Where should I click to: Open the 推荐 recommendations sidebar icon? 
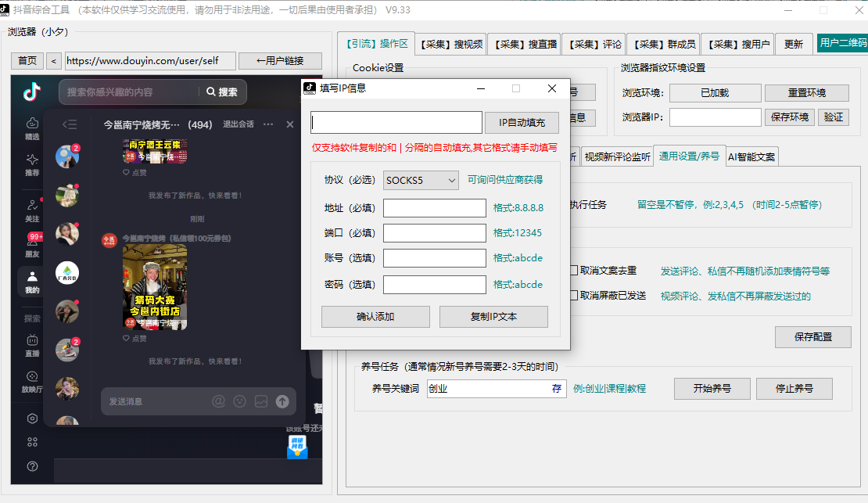pyautogui.click(x=32, y=163)
